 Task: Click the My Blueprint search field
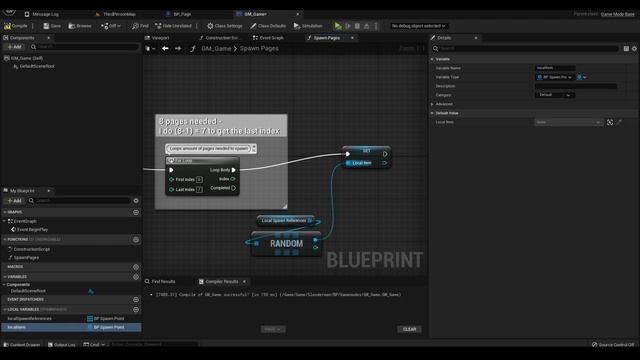[x=80, y=201]
